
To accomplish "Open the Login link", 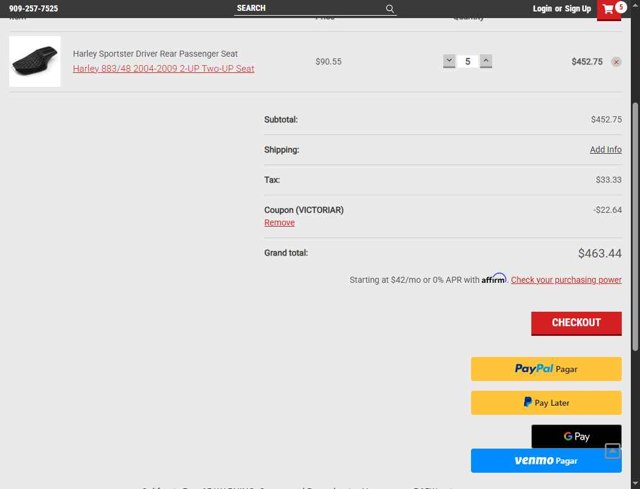I will coord(542,9).
